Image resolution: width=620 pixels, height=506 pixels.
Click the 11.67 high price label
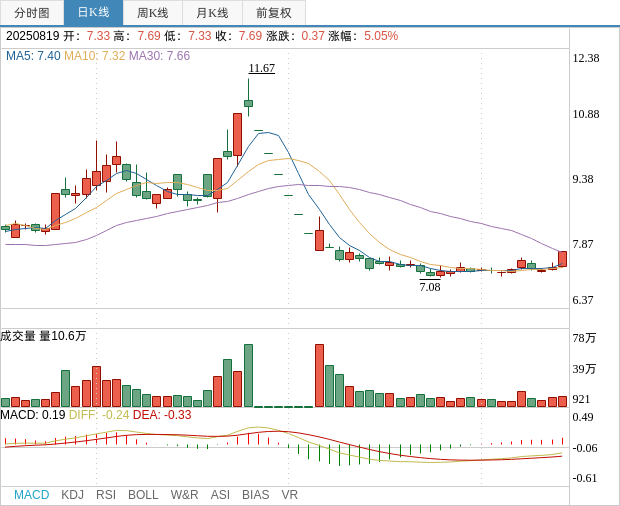click(262, 68)
